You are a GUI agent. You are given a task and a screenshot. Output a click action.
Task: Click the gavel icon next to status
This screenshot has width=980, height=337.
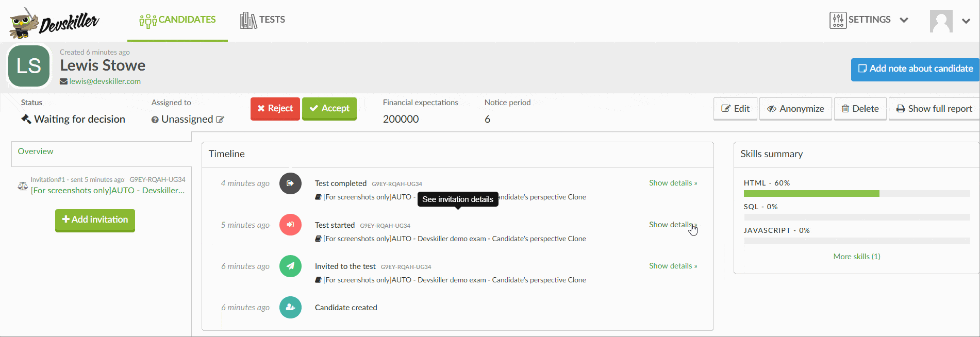click(x=26, y=119)
